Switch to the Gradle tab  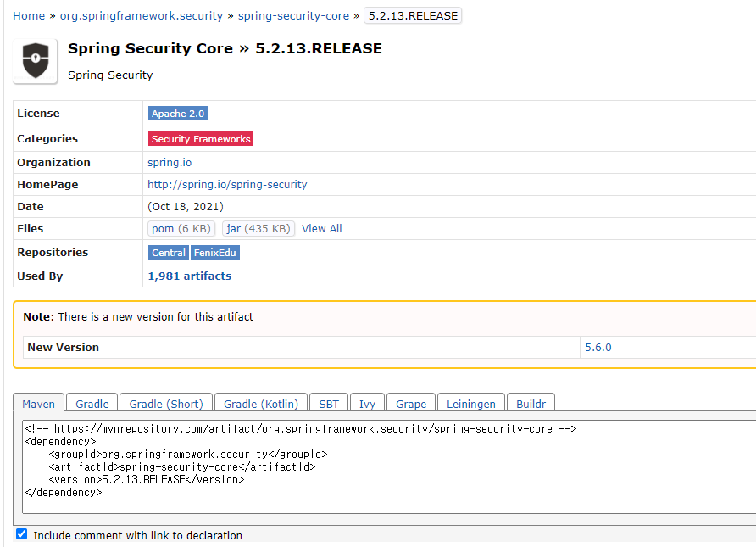click(x=92, y=404)
